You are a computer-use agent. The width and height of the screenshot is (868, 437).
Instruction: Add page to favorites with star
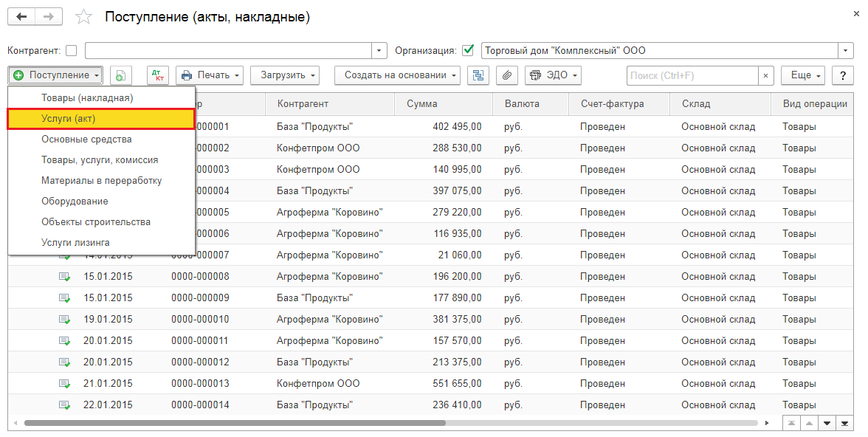click(84, 17)
